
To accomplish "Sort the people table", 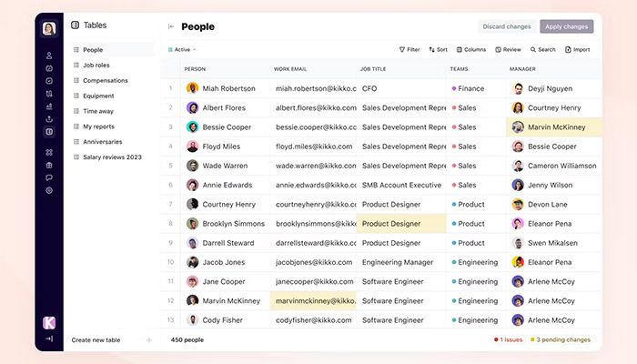I will (438, 49).
